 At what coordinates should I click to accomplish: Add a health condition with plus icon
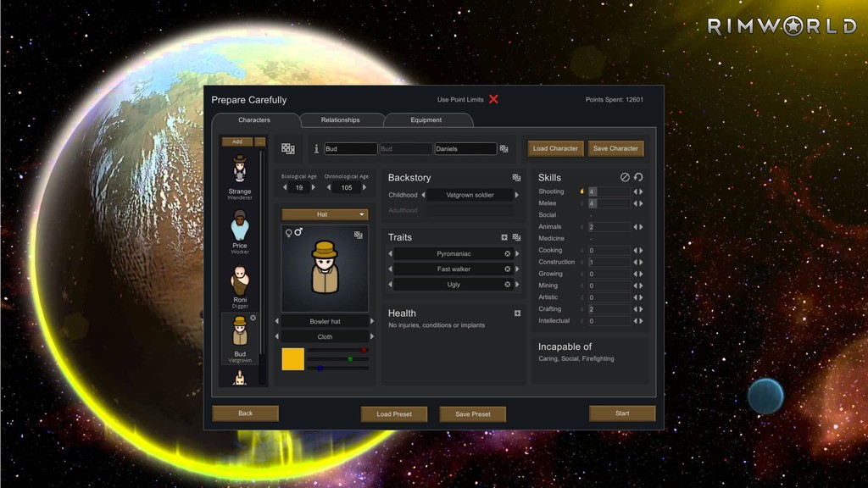(517, 313)
